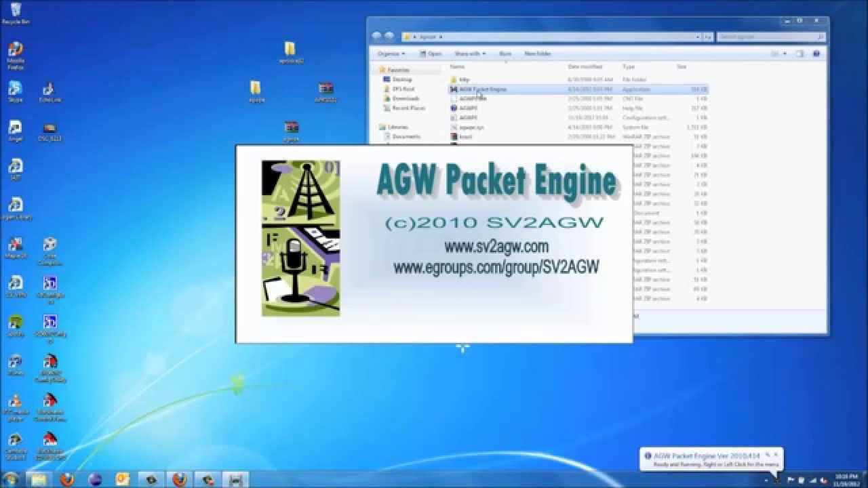The height and width of the screenshot is (488, 868).
Task: Open Action Center flag in system tray
Action: pos(791,479)
